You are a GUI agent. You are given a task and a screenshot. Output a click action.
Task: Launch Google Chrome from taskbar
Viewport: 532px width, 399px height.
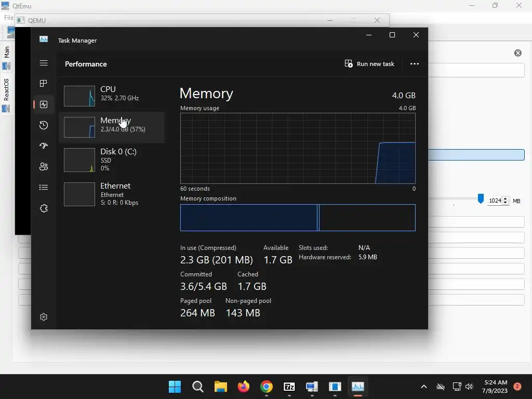pos(267,387)
